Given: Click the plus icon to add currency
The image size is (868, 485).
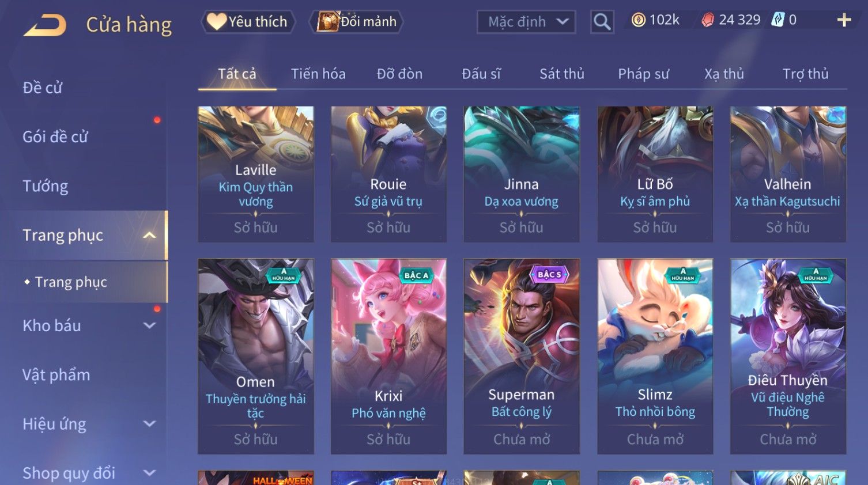Looking at the screenshot, I should (x=844, y=20).
